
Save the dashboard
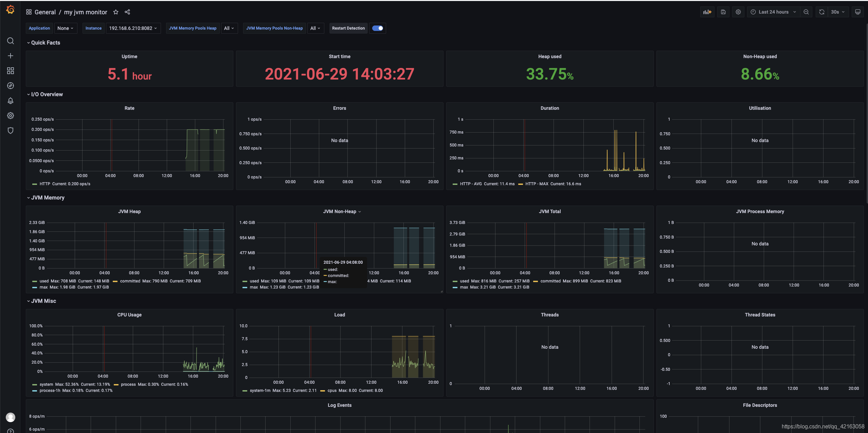[x=723, y=12]
